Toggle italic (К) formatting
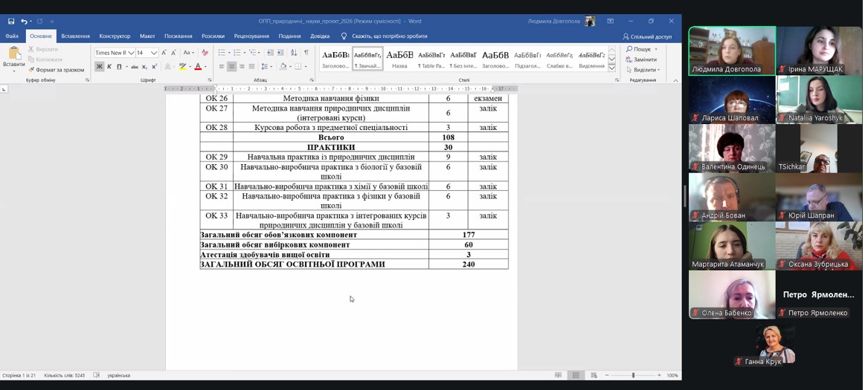868x390 pixels. pyautogui.click(x=109, y=67)
